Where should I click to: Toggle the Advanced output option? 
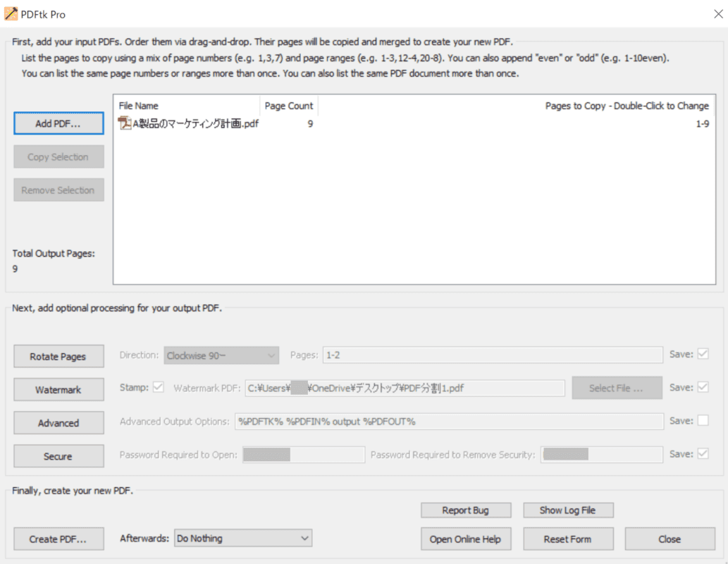[x=58, y=423]
